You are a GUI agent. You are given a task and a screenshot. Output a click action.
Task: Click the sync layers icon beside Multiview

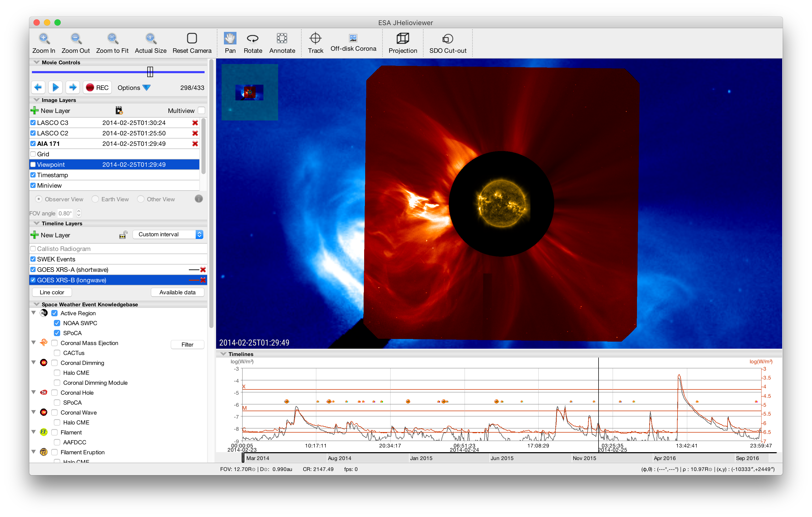coord(119,110)
